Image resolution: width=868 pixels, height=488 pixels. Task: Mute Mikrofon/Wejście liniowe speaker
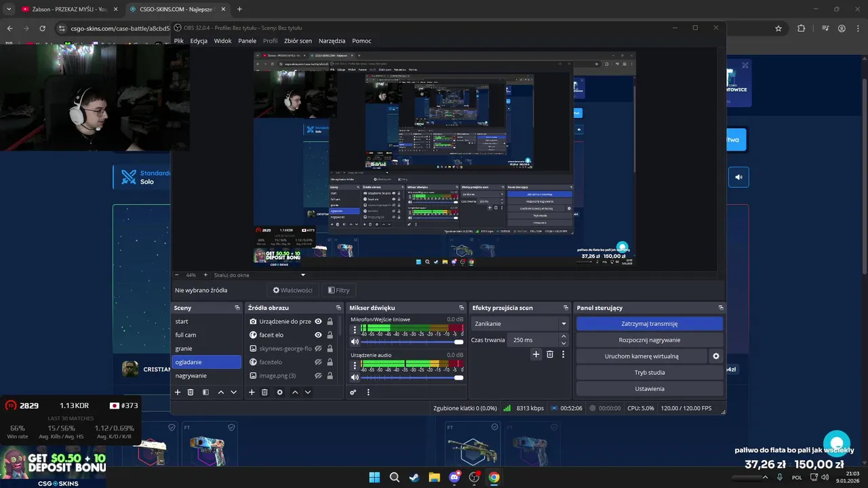tap(354, 342)
